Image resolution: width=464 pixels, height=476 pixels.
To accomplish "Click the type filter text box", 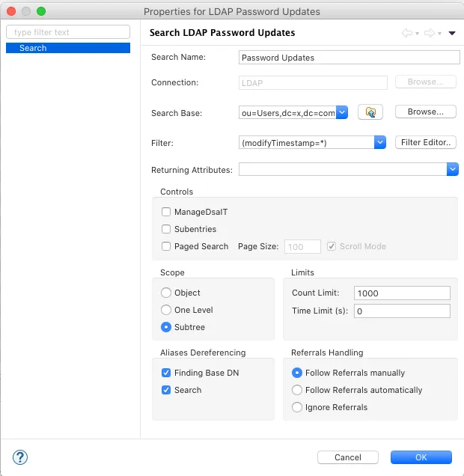I will coord(68,32).
